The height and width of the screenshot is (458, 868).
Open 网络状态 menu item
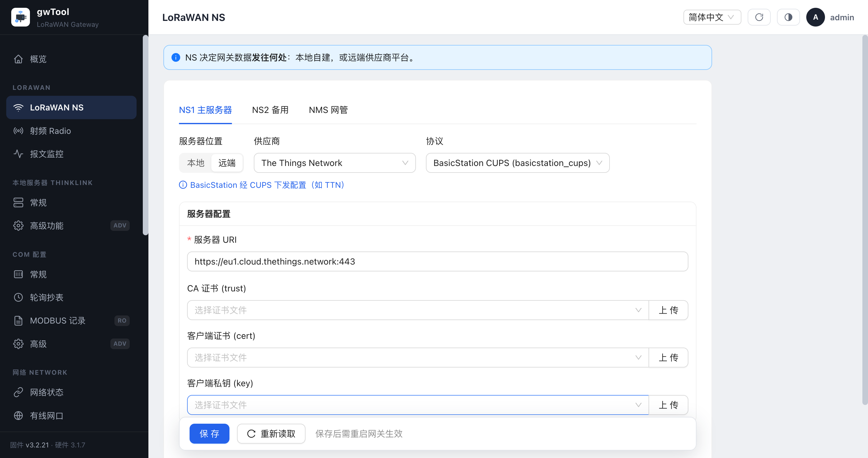(x=71, y=392)
